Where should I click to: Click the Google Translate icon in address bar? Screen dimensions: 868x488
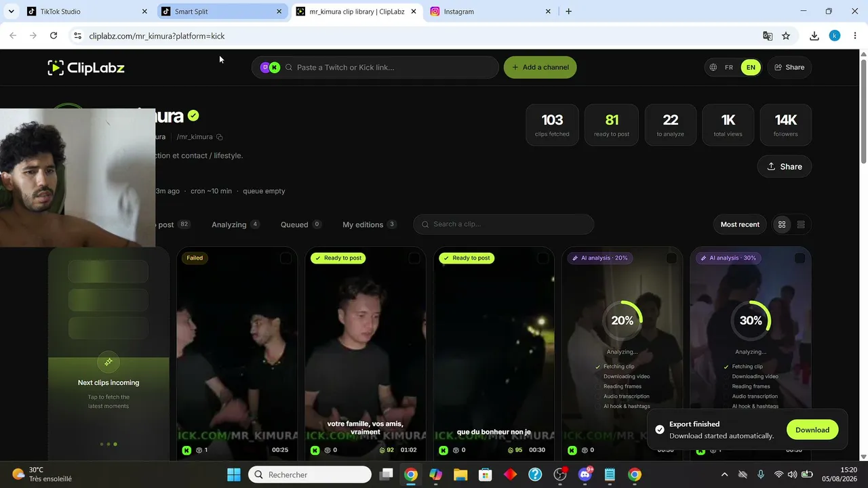coord(768,36)
